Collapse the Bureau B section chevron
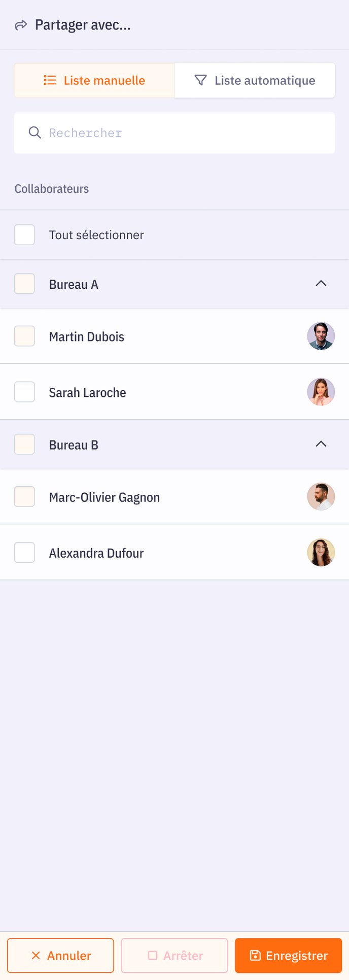This screenshot has height=980, width=349. (321, 444)
